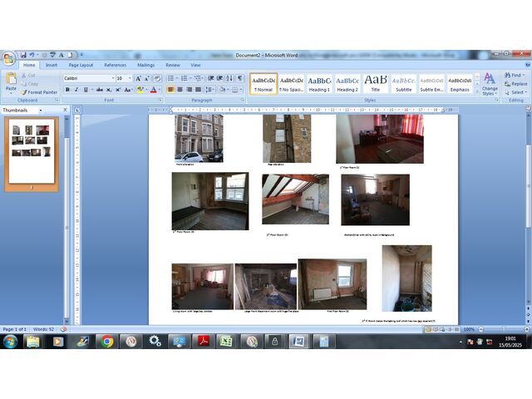Click the Windows Start orb

coord(11,342)
